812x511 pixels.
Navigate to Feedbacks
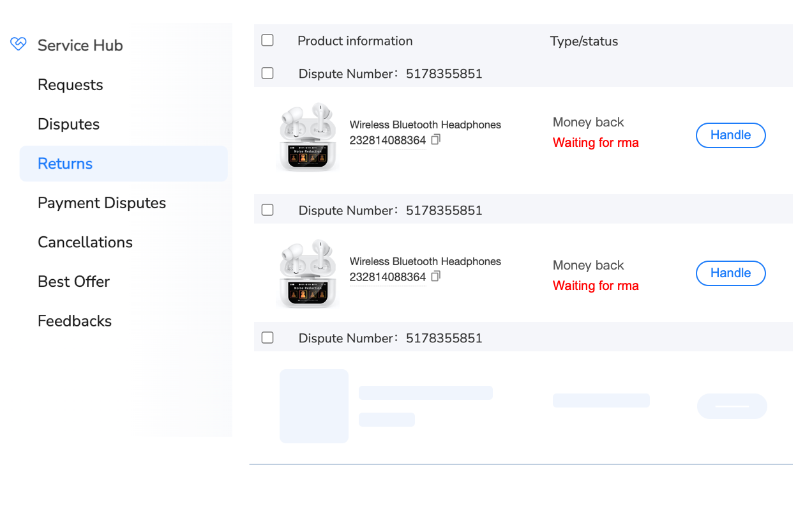75,321
